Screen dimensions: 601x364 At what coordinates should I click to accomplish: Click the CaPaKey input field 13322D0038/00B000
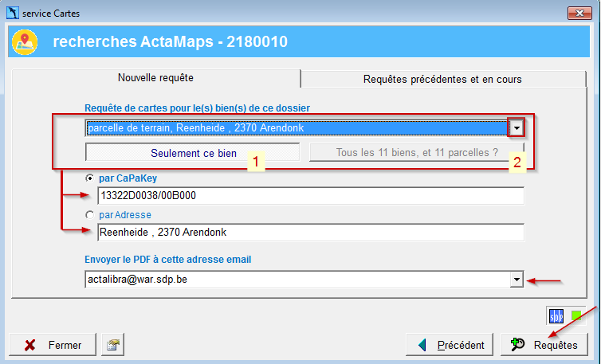pos(311,196)
